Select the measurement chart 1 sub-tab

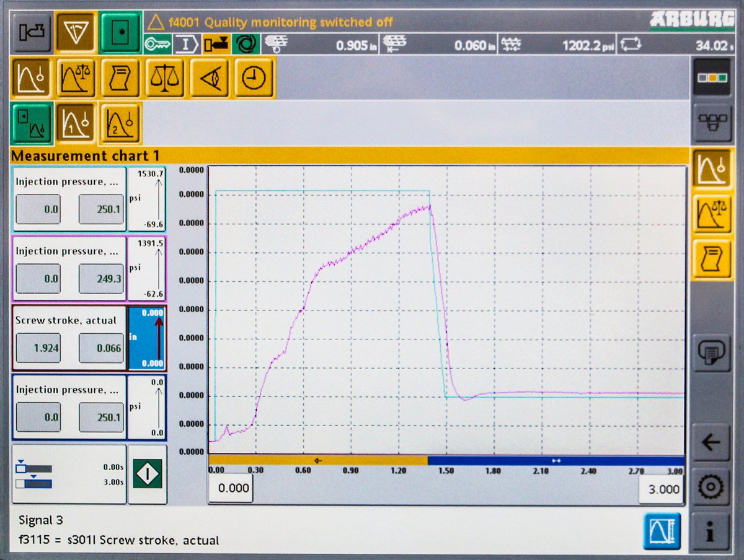76,123
